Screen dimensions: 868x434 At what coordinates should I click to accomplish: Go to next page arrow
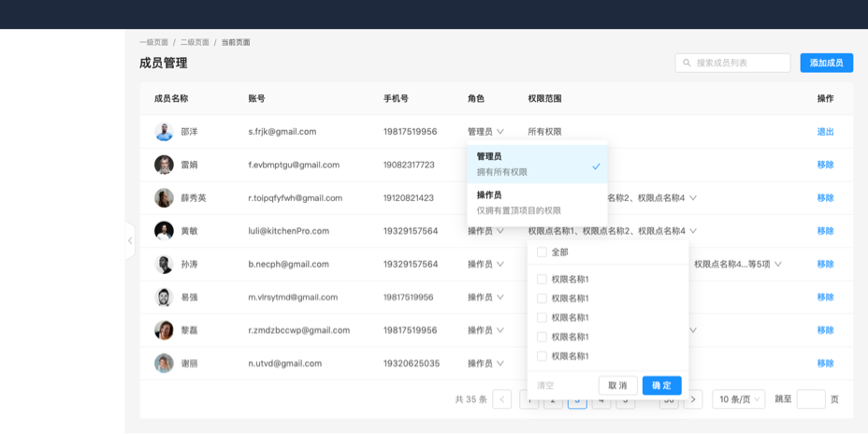(693, 399)
